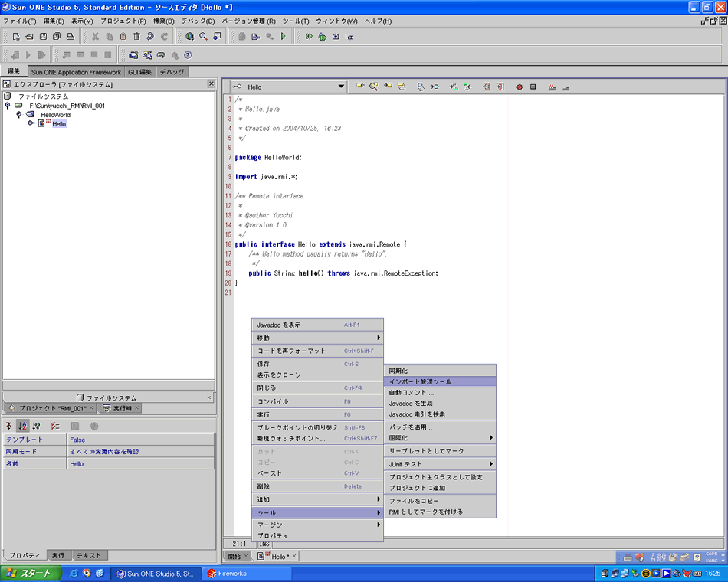Viewport: 728px width, 582px height.
Task: Click the help question mark toolbar icon
Action: 188,55
